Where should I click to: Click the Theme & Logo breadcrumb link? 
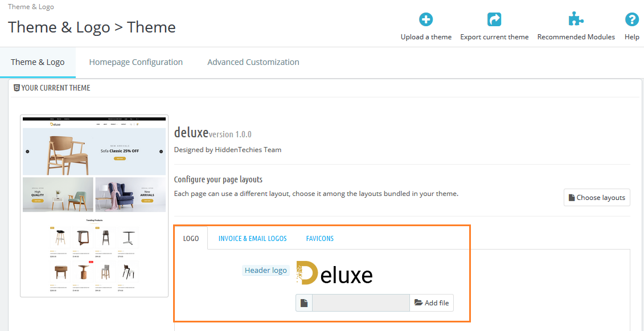coord(31,7)
